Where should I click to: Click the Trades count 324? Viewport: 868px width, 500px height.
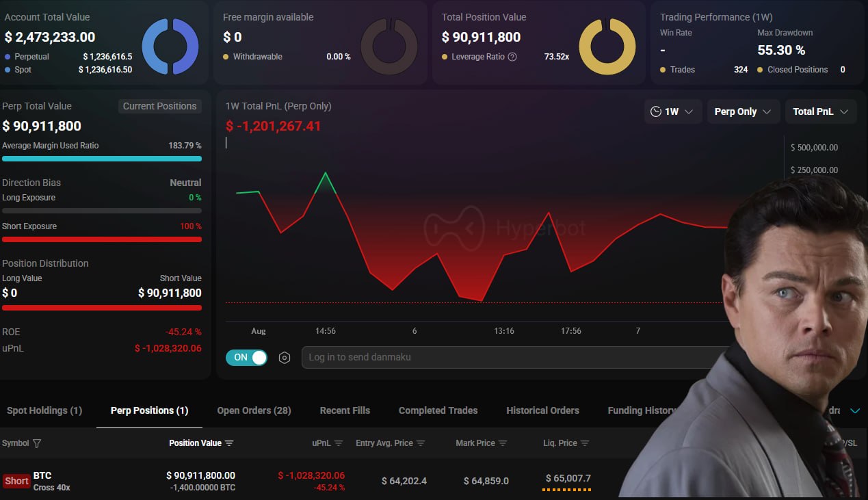point(741,70)
